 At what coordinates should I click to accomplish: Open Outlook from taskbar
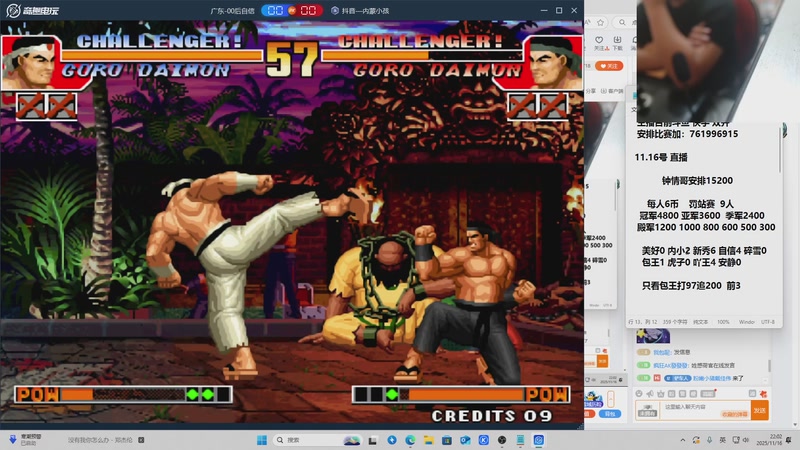click(x=465, y=440)
